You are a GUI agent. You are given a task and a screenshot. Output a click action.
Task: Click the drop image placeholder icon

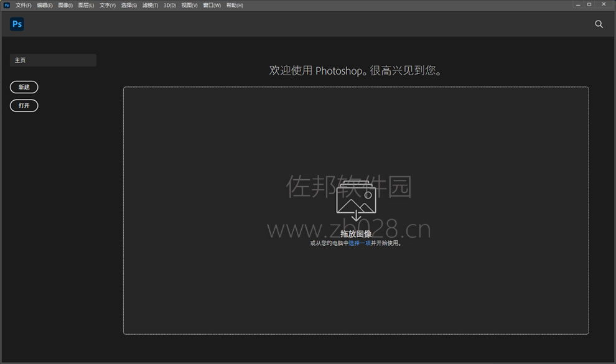[356, 202]
